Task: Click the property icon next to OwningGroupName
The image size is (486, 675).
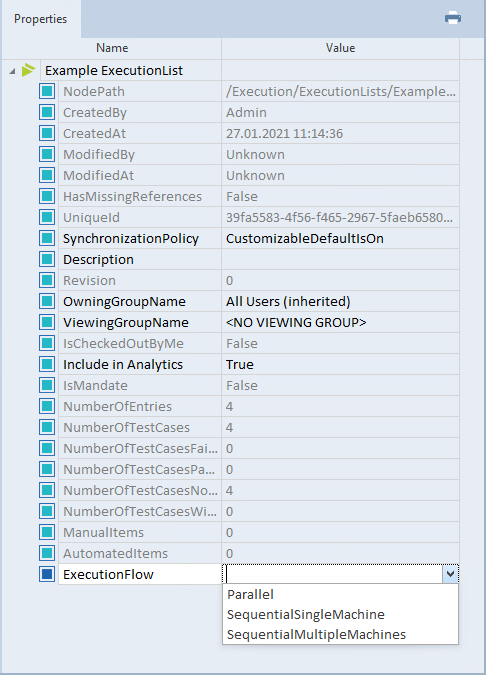Action: pos(47,301)
